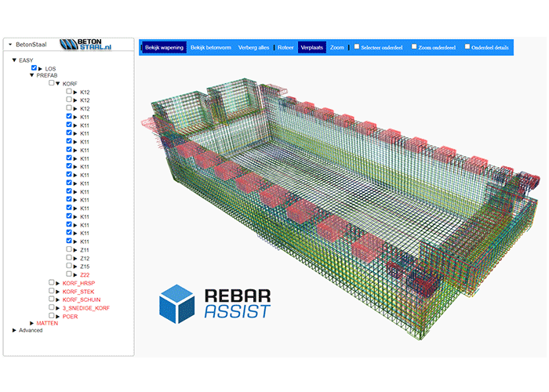This screenshot has height=392, width=549.
Task: Expand the LOS tree node
Action: tap(40, 69)
